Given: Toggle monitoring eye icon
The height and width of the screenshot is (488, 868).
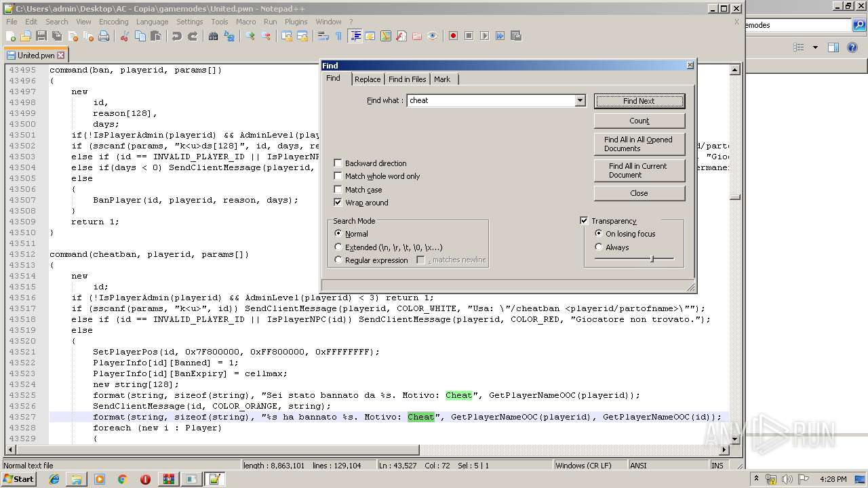Looking at the screenshot, I should coord(433,36).
